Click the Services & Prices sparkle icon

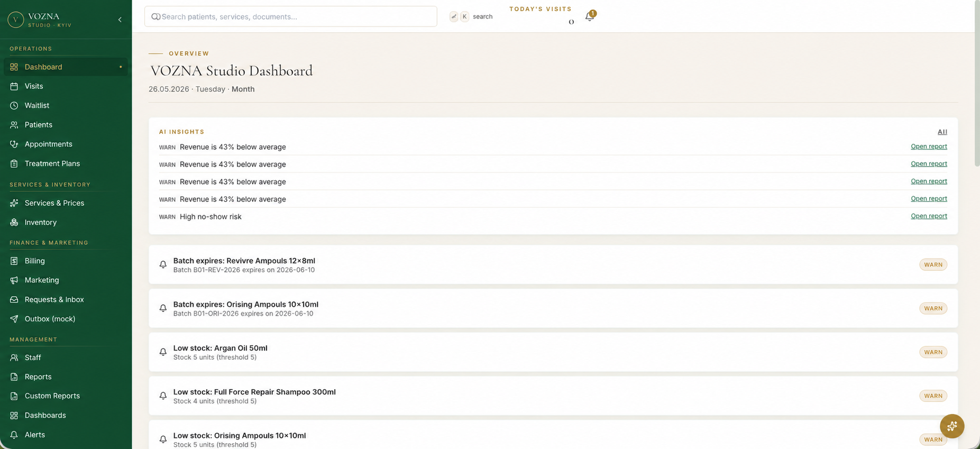pyautogui.click(x=14, y=203)
